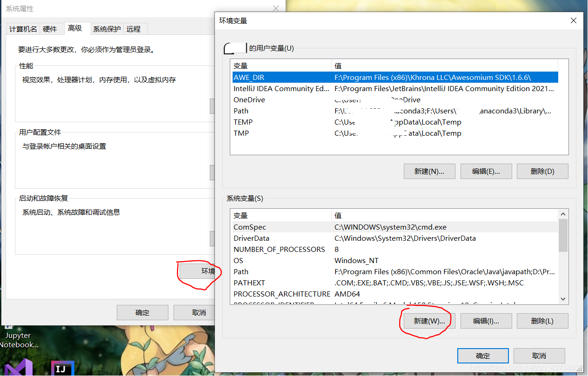Viewport: 588px width, 376px height.
Task: Click 取消 in 系统属性 window
Action: pos(194,313)
